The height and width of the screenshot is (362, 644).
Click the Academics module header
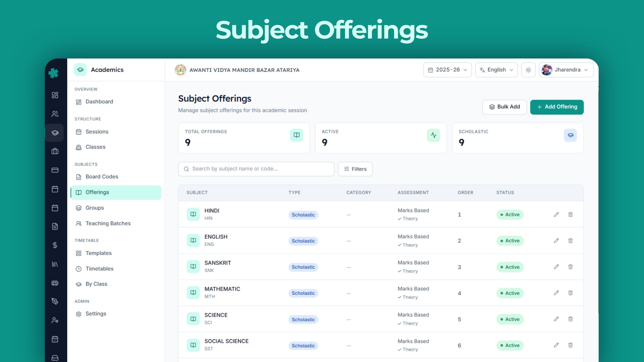(x=99, y=70)
